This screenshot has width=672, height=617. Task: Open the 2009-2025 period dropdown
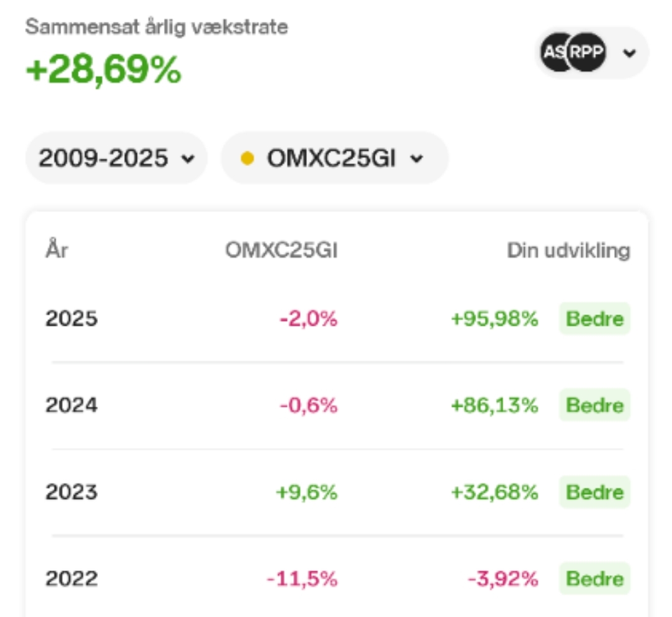click(x=117, y=158)
